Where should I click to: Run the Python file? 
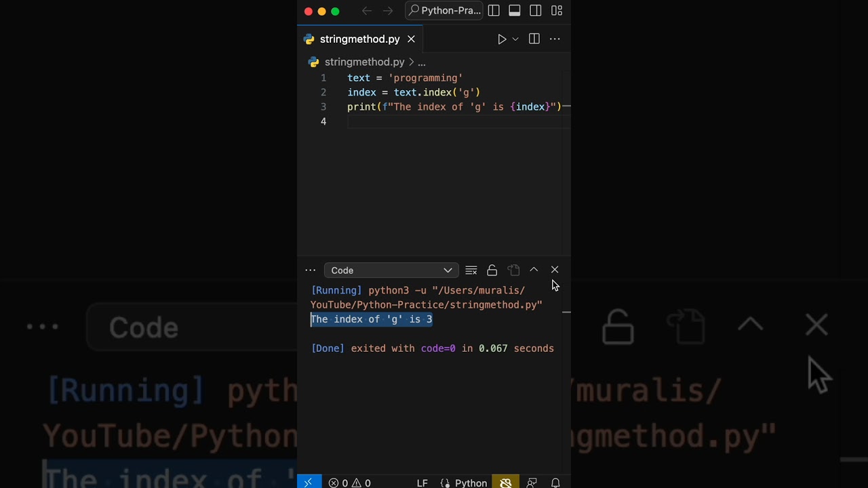(502, 39)
